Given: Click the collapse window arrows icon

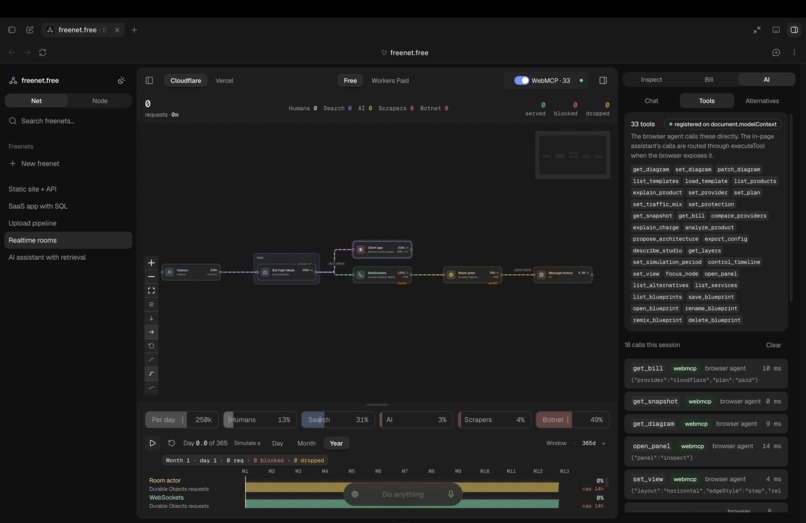Looking at the screenshot, I should pos(757,30).
